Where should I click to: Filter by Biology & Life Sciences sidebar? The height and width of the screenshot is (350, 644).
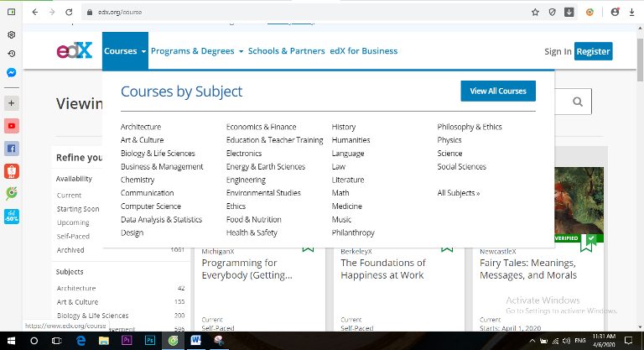tap(92, 316)
